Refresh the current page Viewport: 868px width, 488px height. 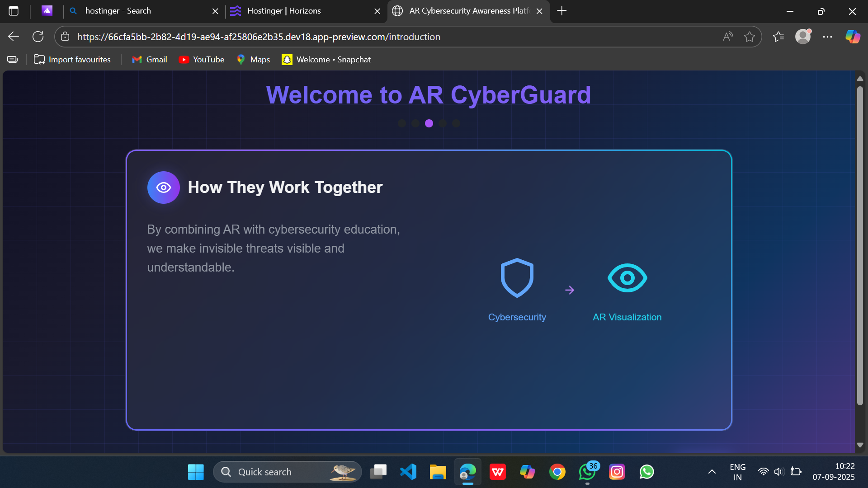point(38,37)
